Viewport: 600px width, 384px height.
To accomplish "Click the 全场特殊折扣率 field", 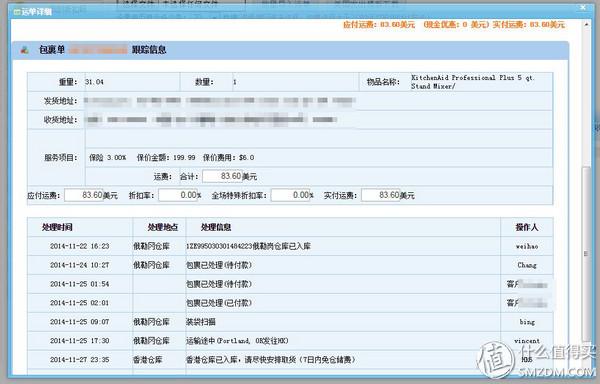I will pyautogui.click(x=290, y=195).
